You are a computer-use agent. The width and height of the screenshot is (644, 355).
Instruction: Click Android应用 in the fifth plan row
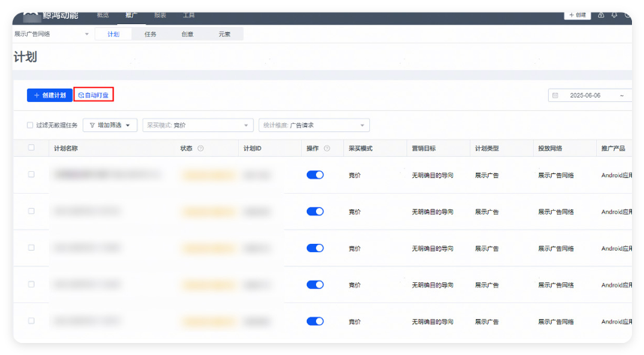tap(616, 322)
